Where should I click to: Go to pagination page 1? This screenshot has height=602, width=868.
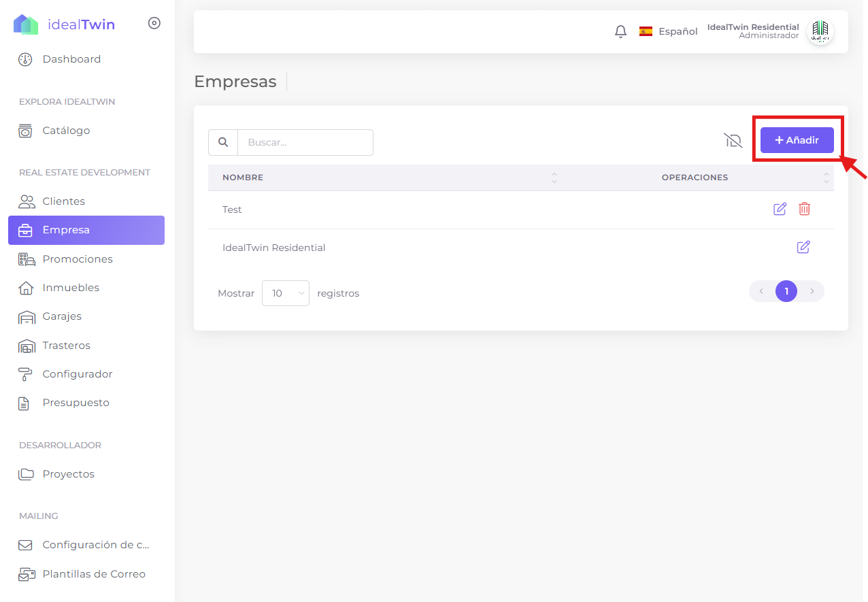coord(786,291)
